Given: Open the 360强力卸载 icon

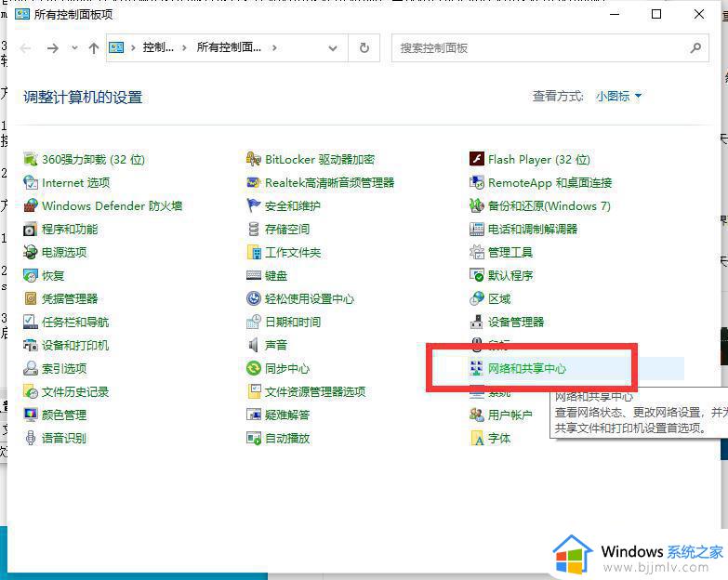Looking at the screenshot, I should pyautogui.click(x=30, y=160).
